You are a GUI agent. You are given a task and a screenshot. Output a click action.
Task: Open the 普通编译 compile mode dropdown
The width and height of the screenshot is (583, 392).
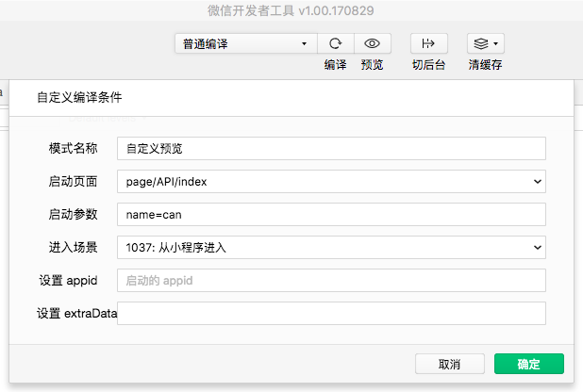coord(245,43)
